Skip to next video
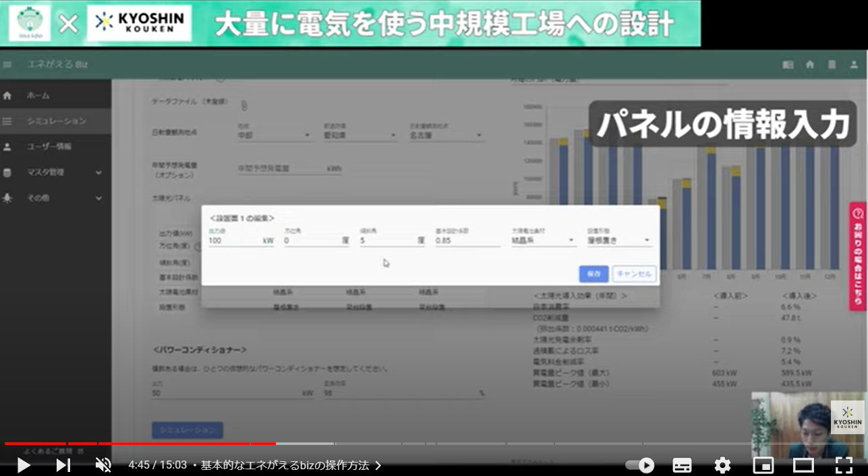This screenshot has height=476, width=868. [x=63, y=465]
